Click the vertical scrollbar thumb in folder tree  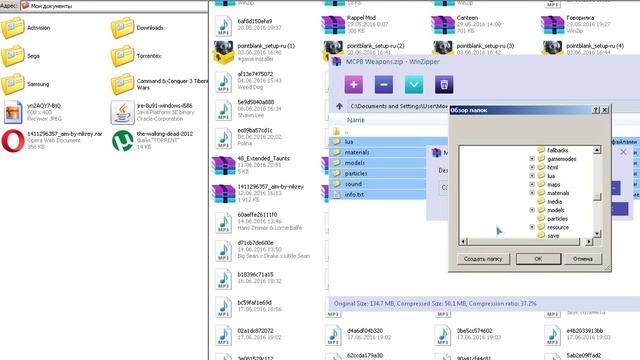597,197
